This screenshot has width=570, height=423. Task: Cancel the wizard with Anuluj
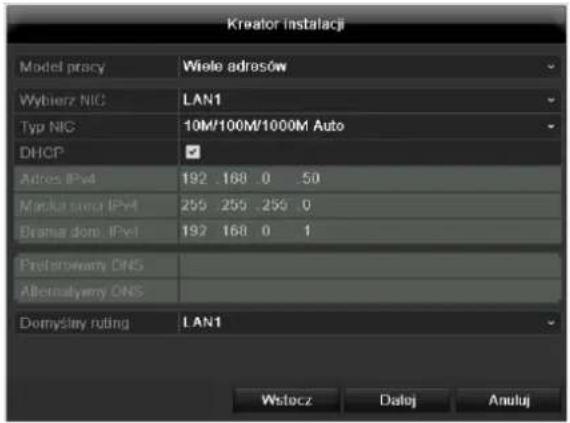509,400
